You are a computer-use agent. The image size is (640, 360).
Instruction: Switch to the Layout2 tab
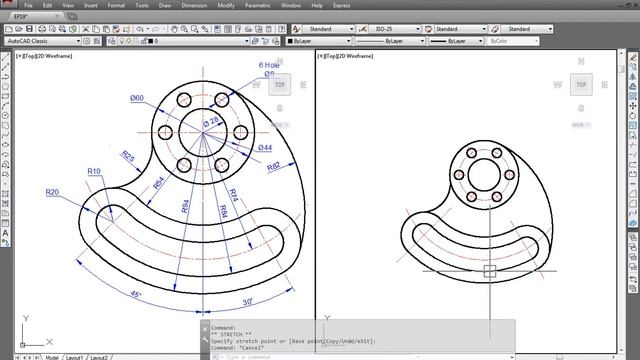pyautogui.click(x=98, y=358)
